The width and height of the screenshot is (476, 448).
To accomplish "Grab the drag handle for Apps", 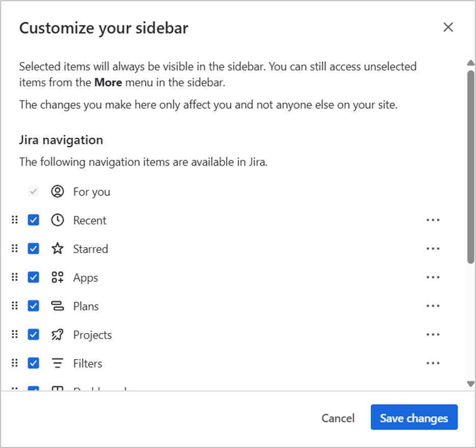I will (15, 277).
